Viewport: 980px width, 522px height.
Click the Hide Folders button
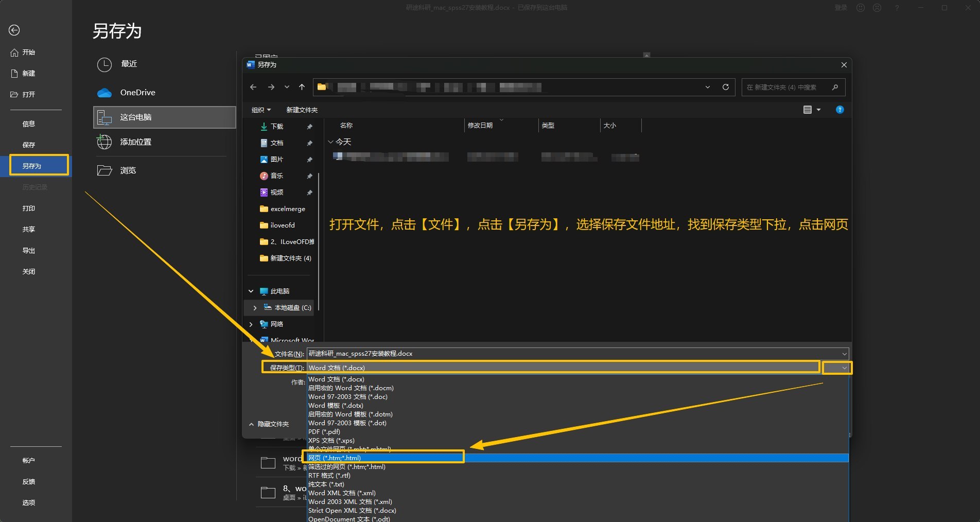(269, 424)
